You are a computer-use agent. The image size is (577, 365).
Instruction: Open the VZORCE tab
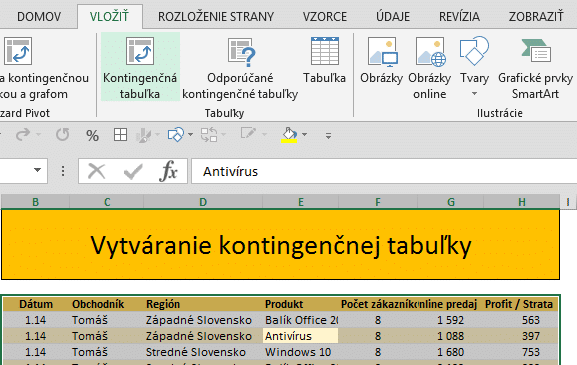[325, 17]
